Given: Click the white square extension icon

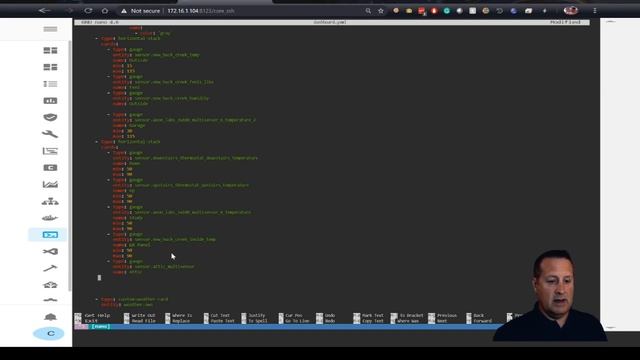Looking at the screenshot, I should click(473, 11).
